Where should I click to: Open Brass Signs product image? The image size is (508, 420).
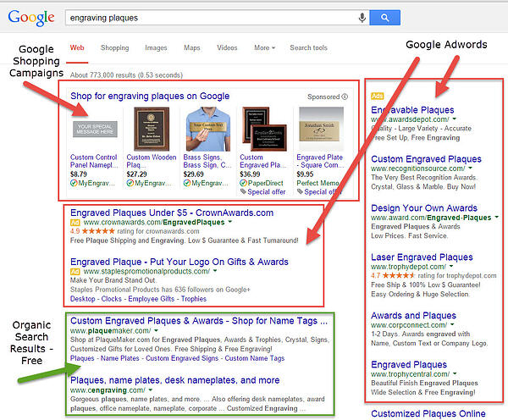click(208, 129)
